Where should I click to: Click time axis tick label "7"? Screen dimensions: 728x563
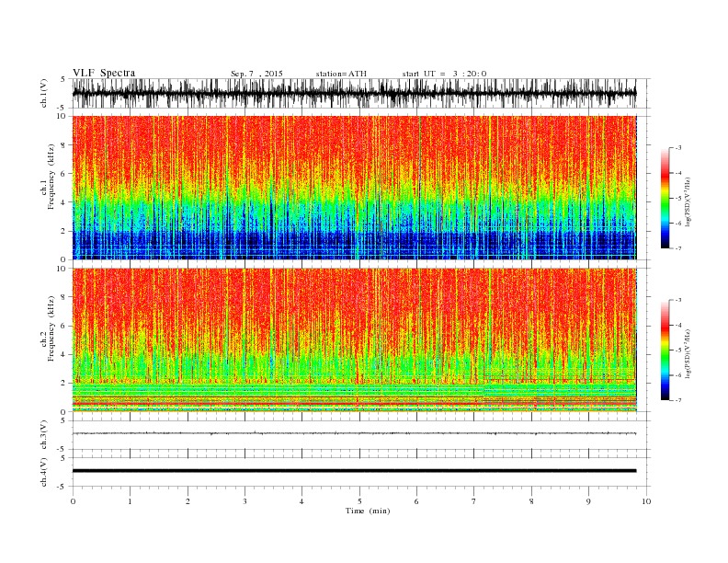[x=474, y=501]
